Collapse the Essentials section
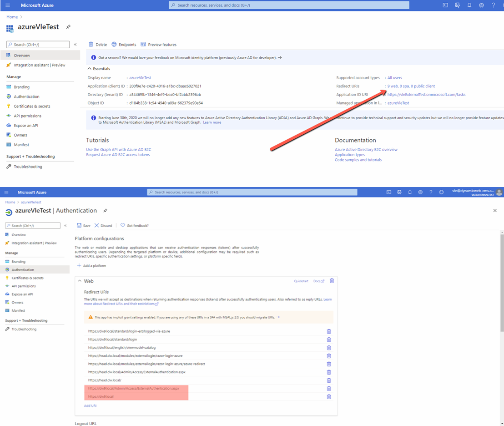Viewport: 504px width, 426px height. pyautogui.click(x=89, y=69)
